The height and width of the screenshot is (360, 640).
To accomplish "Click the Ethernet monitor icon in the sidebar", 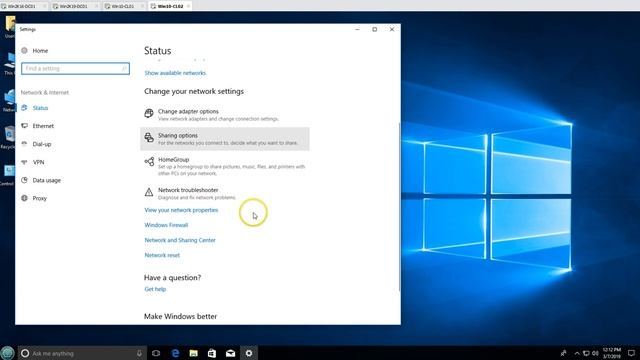I will pos(24,126).
